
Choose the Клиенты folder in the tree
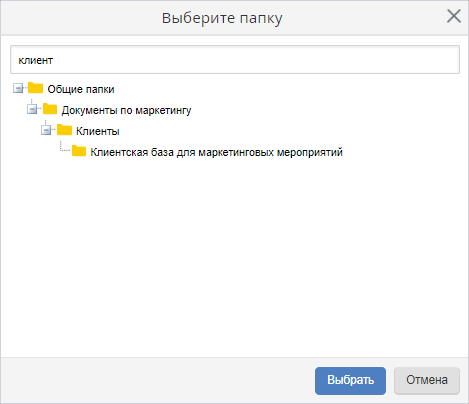(x=98, y=131)
